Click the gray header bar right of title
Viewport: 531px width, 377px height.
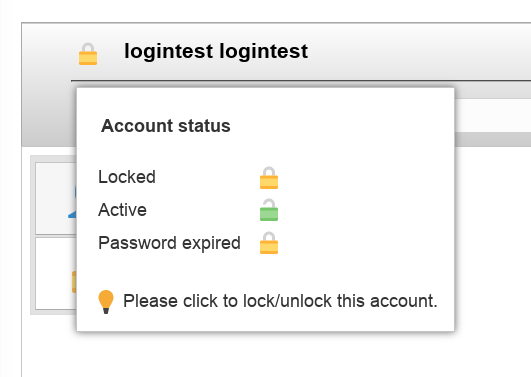pyautogui.click(x=420, y=51)
